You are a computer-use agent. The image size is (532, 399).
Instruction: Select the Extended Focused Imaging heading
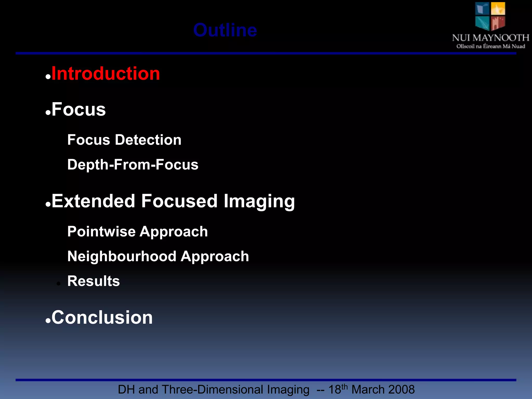pos(173,201)
